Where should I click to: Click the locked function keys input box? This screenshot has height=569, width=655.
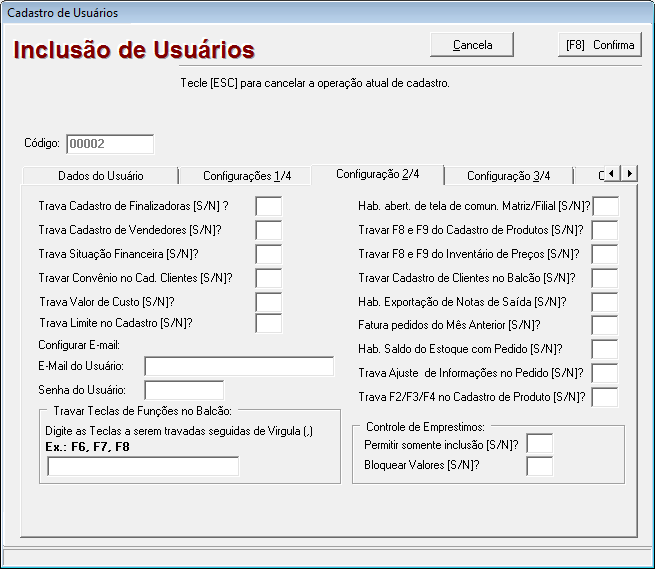pos(143,466)
